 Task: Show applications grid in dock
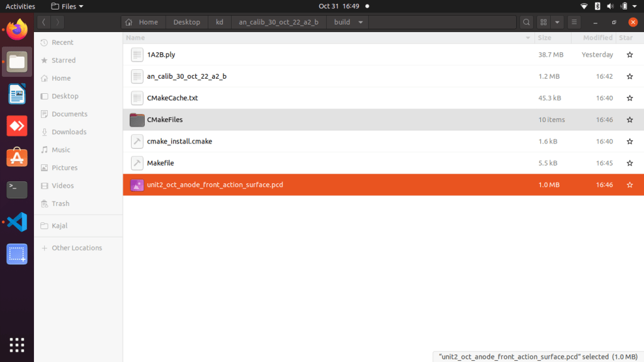[x=17, y=344]
